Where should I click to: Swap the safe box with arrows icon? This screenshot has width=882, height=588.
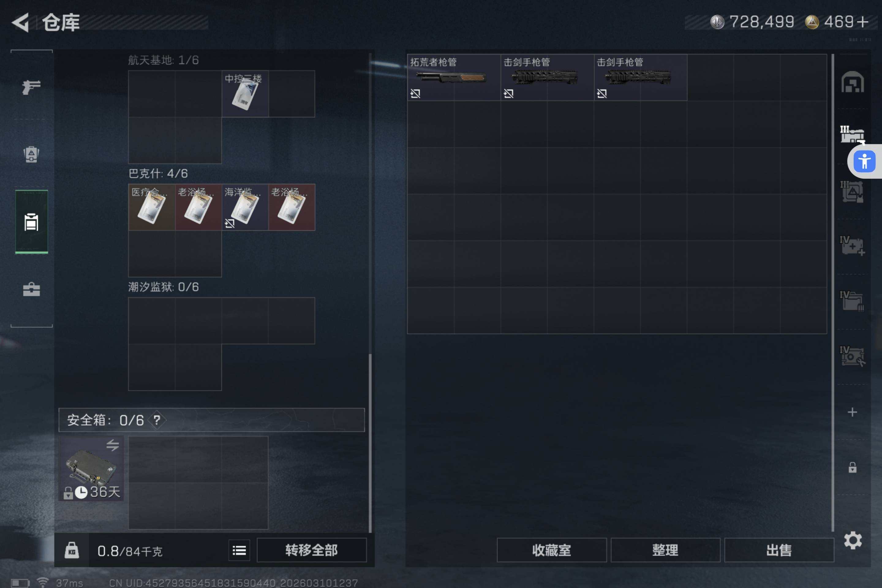coord(112,445)
